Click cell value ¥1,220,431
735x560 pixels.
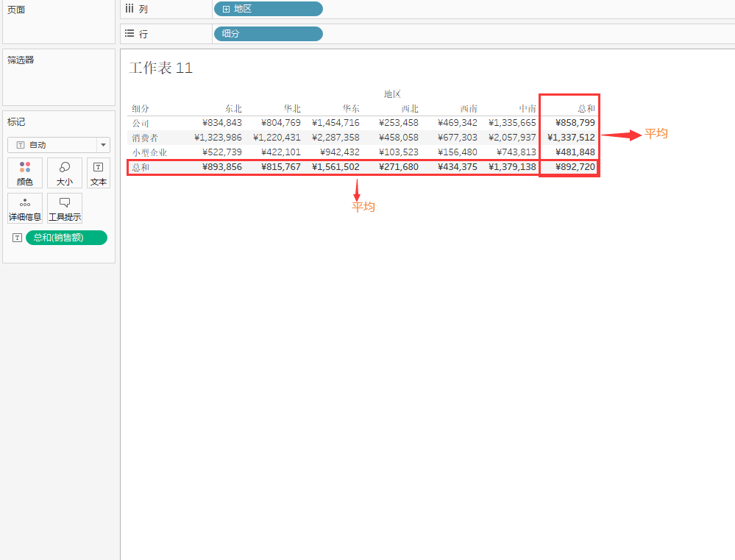(277, 138)
